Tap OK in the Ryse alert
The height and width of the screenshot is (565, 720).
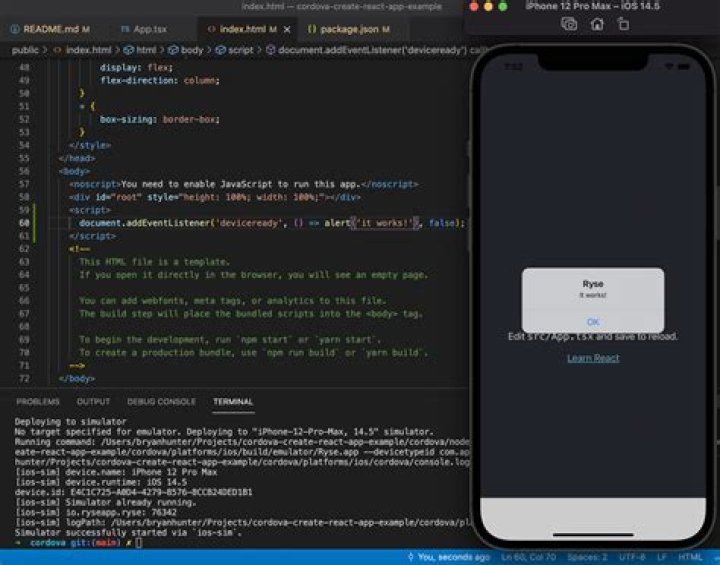[593, 322]
